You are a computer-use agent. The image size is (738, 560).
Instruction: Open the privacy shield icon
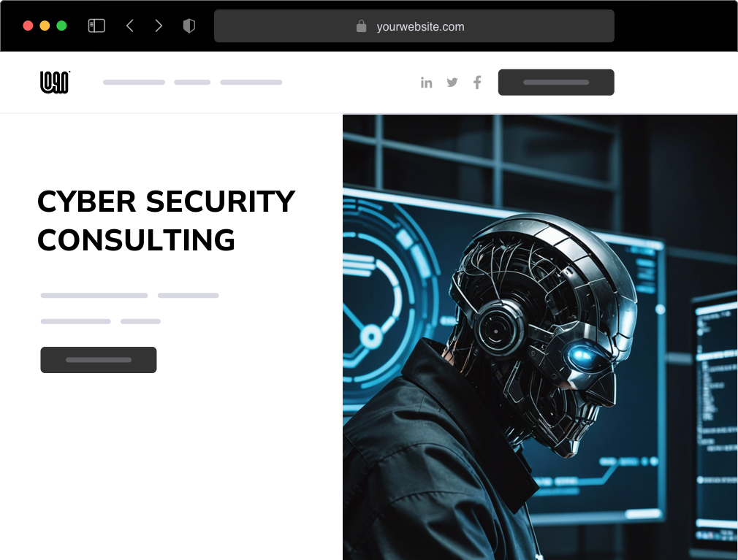pyautogui.click(x=189, y=26)
